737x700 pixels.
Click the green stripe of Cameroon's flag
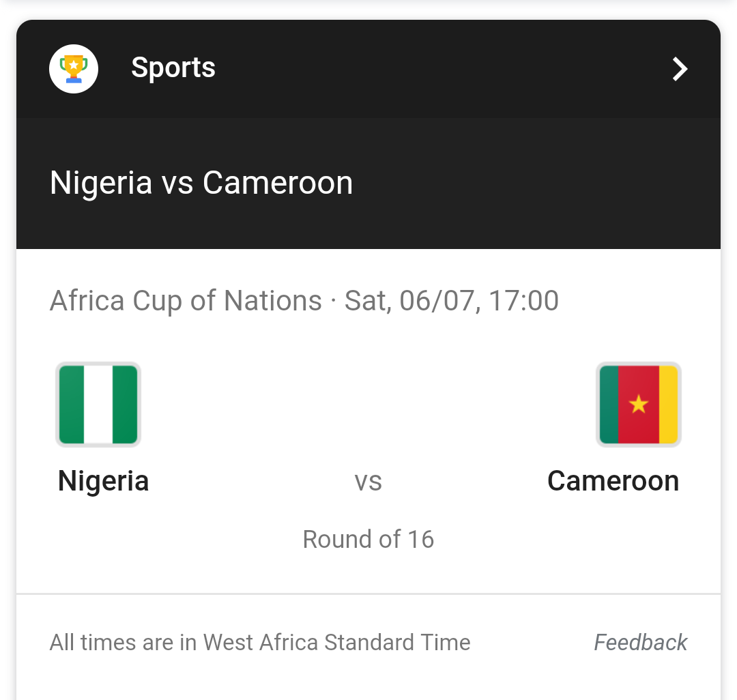point(609,405)
